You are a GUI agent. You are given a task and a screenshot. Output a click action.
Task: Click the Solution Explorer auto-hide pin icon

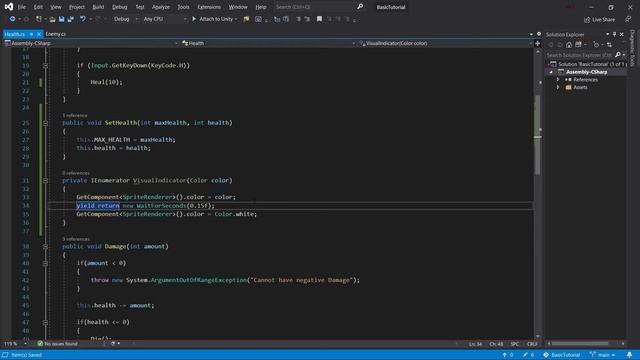pyautogui.click(x=614, y=34)
